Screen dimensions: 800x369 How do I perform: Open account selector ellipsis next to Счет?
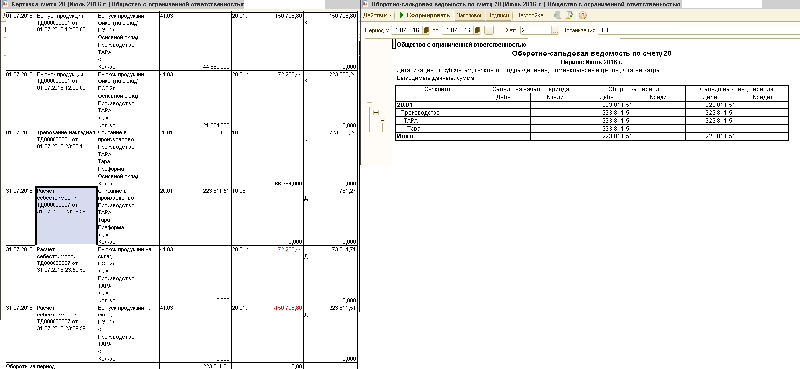pos(555,30)
